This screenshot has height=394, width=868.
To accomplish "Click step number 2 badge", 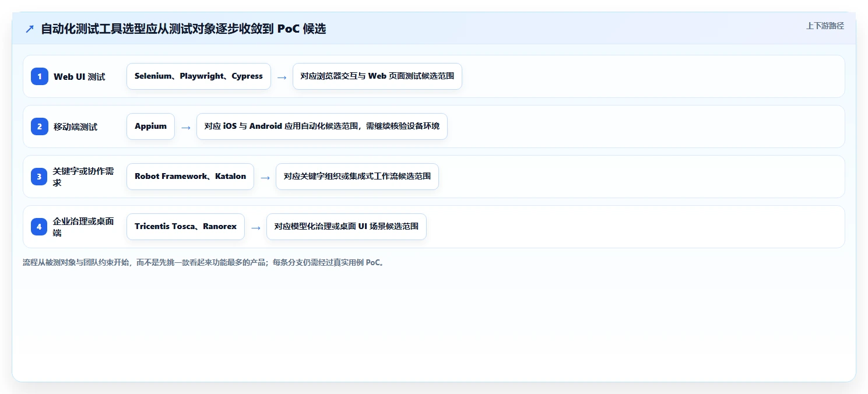I will [40, 126].
